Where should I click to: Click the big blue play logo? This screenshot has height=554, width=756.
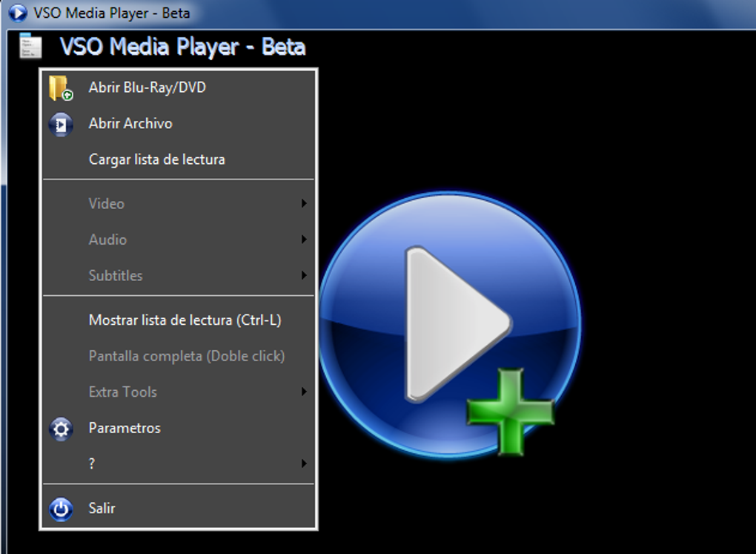tap(451, 324)
